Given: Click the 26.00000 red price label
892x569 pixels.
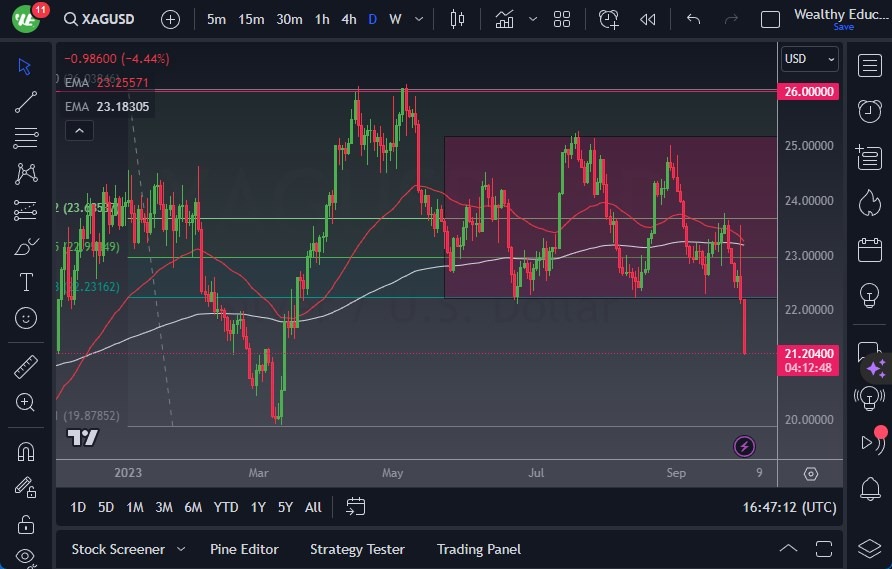Looking at the screenshot, I should pos(808,91).
